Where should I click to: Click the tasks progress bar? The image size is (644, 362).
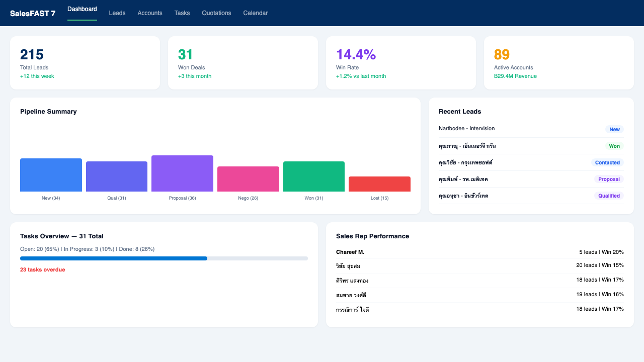tap(164, 258)
